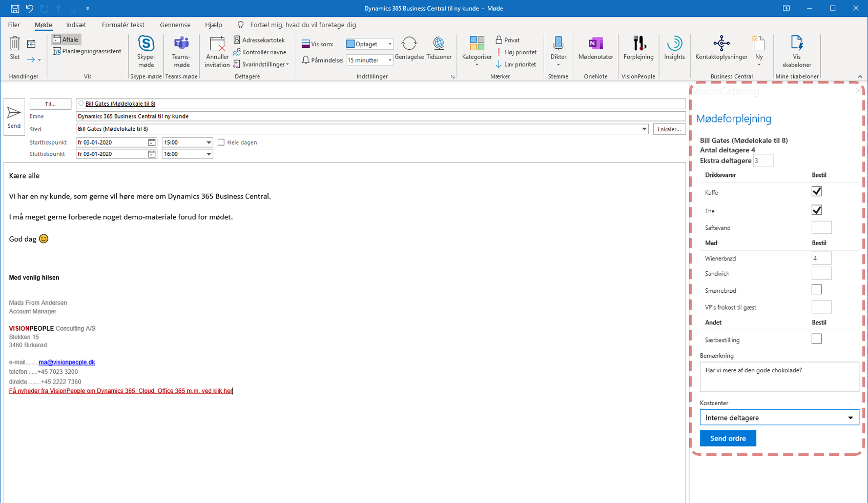Open the end time 16:00 dropdown
The width and height of the screenshot is (868, 503).
209,154
